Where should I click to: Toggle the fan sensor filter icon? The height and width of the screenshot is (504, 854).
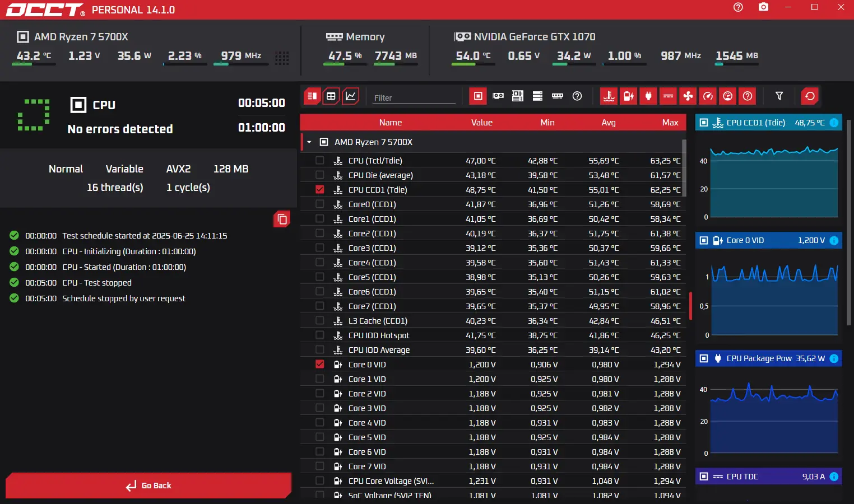tap(688, 96)
